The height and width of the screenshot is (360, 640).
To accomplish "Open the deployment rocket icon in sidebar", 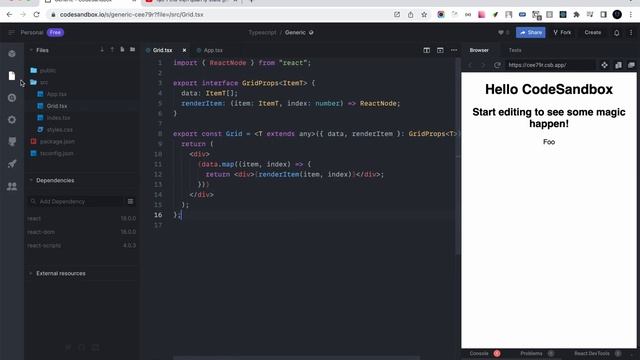I will [x=12, y=164].
